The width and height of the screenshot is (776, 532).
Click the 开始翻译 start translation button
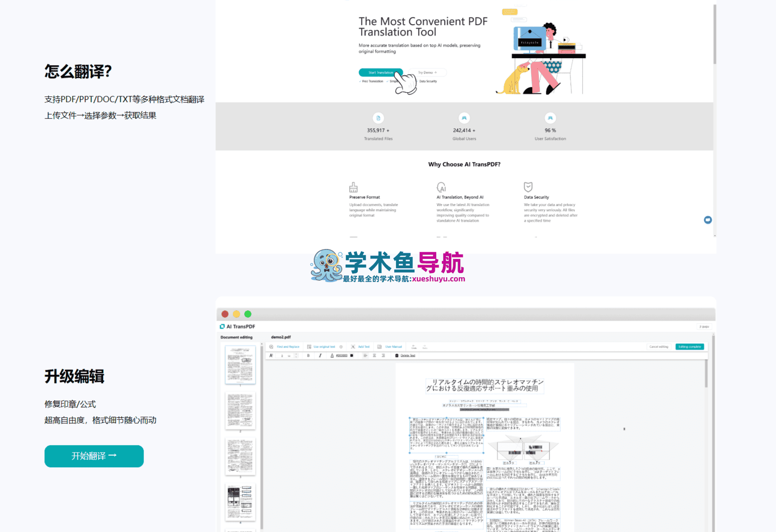click(94, 456)
